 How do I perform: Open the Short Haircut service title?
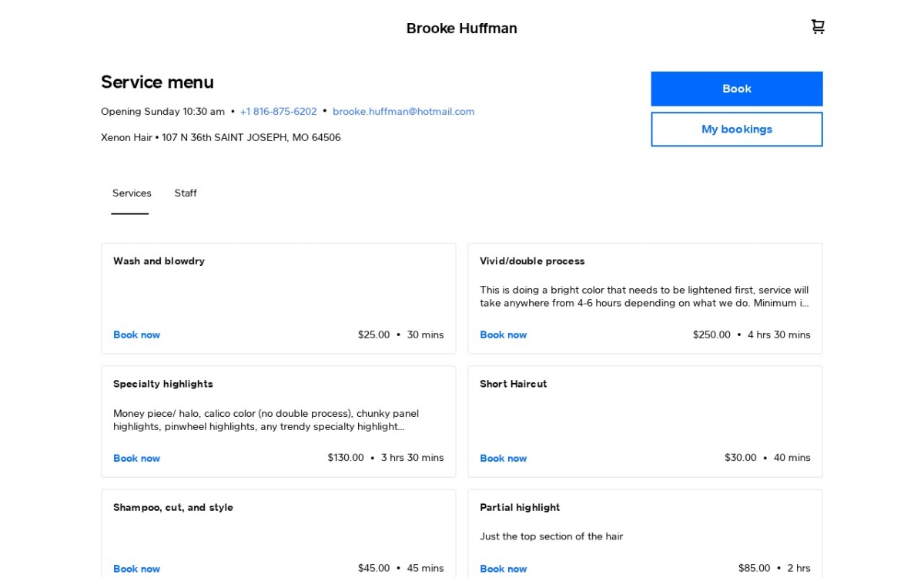point(514,384)
